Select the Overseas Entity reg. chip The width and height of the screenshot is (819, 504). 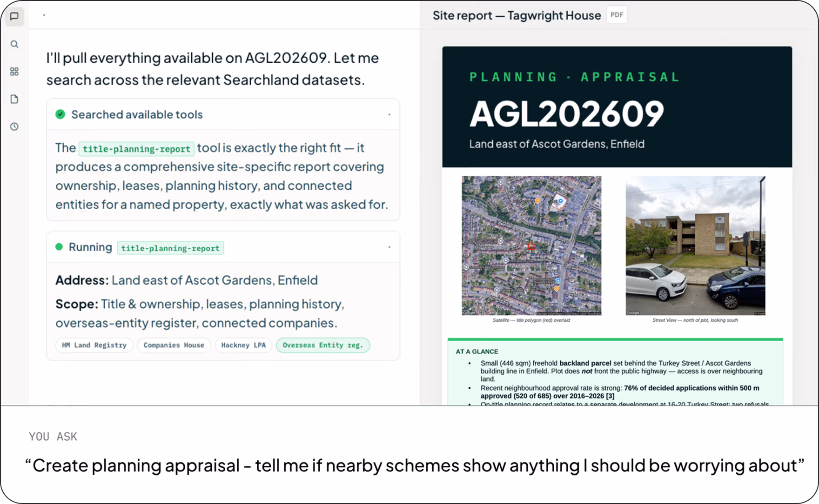(323, 345)
